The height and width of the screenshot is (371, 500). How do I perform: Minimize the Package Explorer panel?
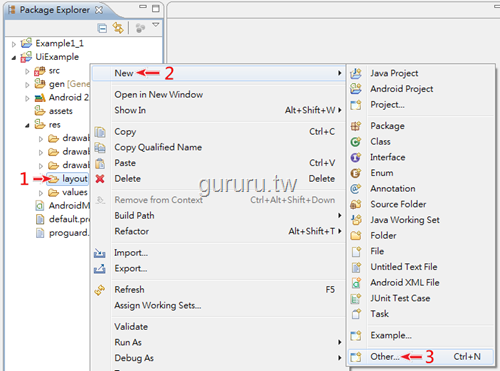pyautogui.click(x=143, y=7)
